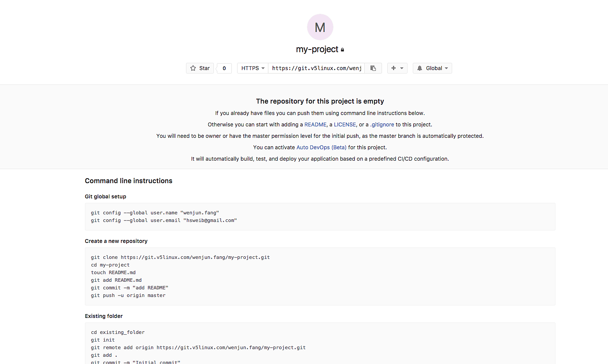This screenshot has height=364, width=608.
Task: Activate the Auto DevOps (Beta) link
Action: coord(321,147)
